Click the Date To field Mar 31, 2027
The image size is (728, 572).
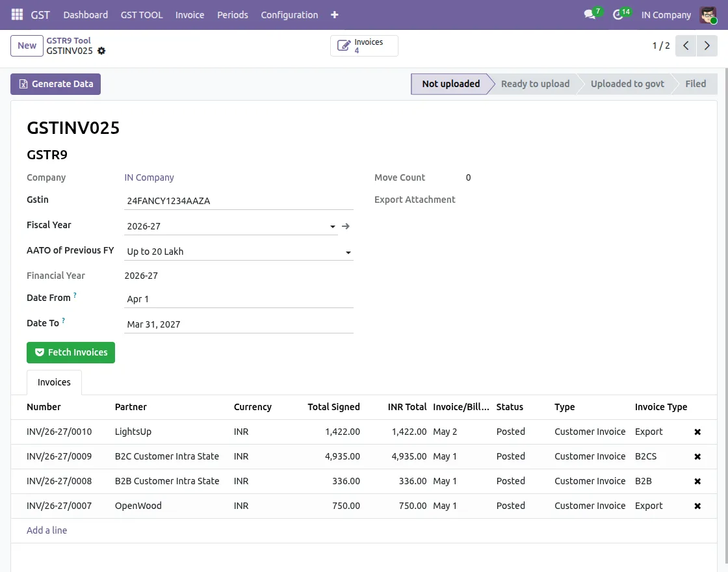[239, 324]
